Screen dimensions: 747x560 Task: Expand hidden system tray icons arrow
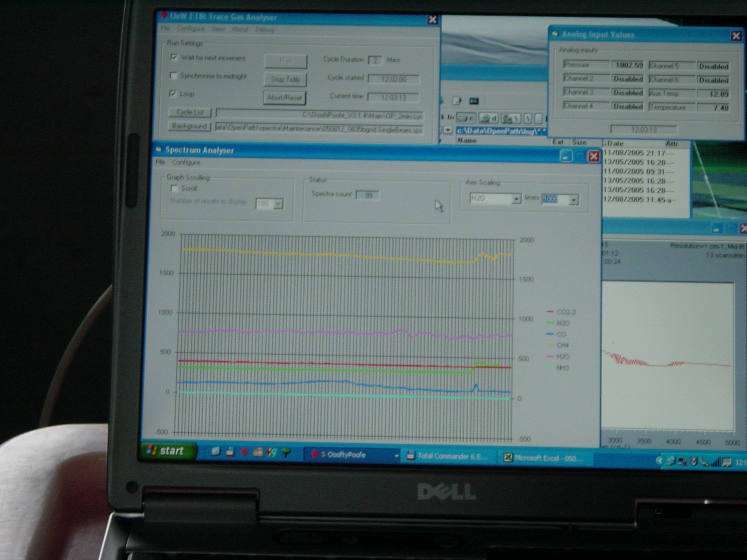660,461
